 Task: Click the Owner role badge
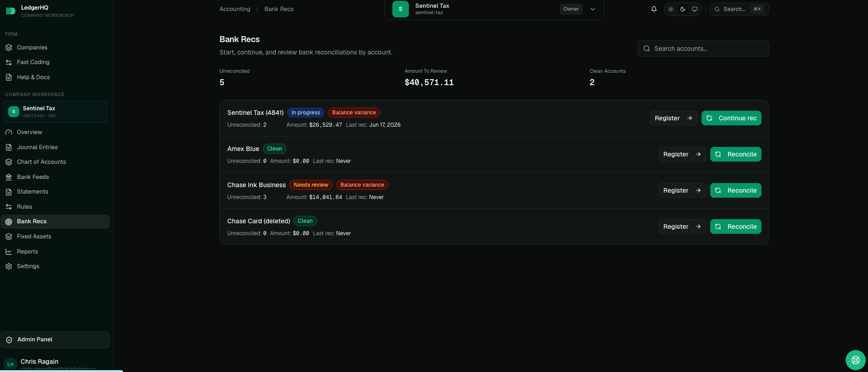[x=571, y=9]
